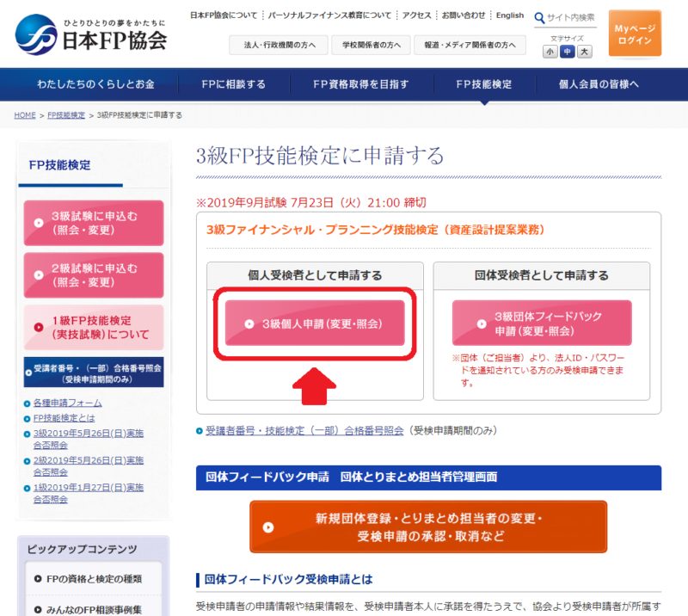Open FPの資格と検定の種類 pickup item

tap(94, 579)
